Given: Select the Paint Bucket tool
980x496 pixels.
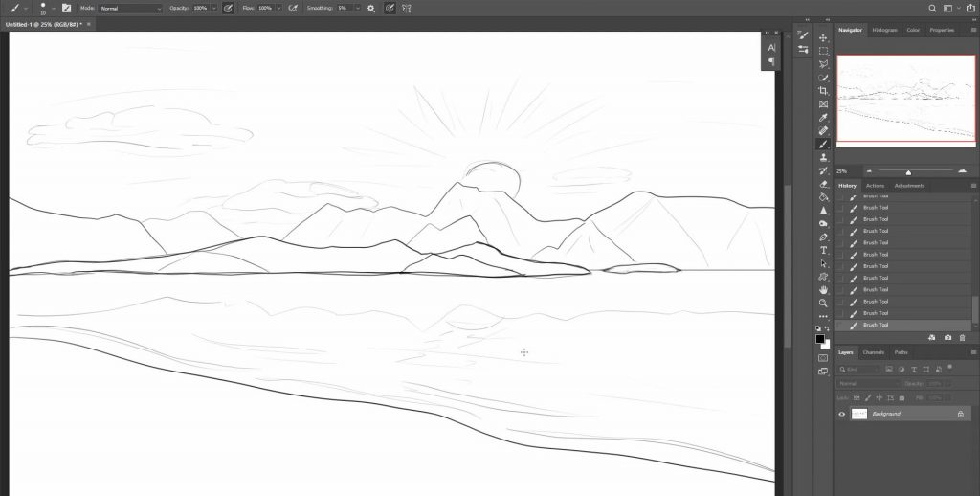Looking at the screenshot, I should (823, 197).
